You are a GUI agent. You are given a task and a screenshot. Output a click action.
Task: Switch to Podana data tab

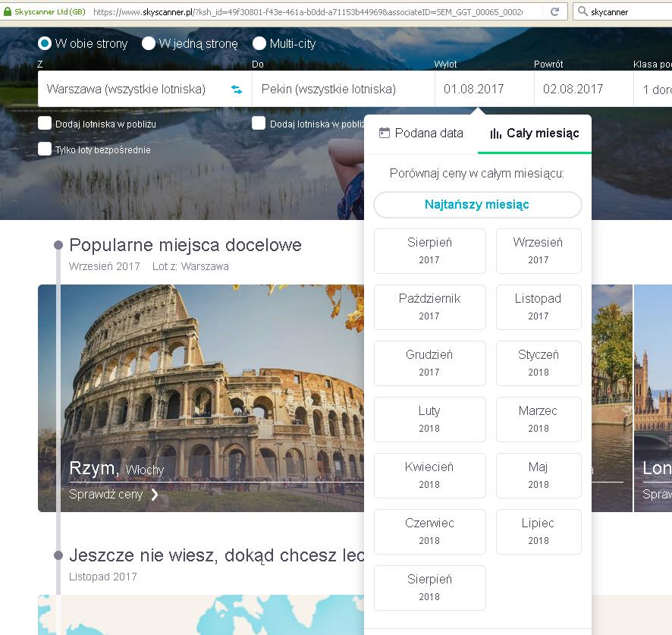(x=421, y=134)
